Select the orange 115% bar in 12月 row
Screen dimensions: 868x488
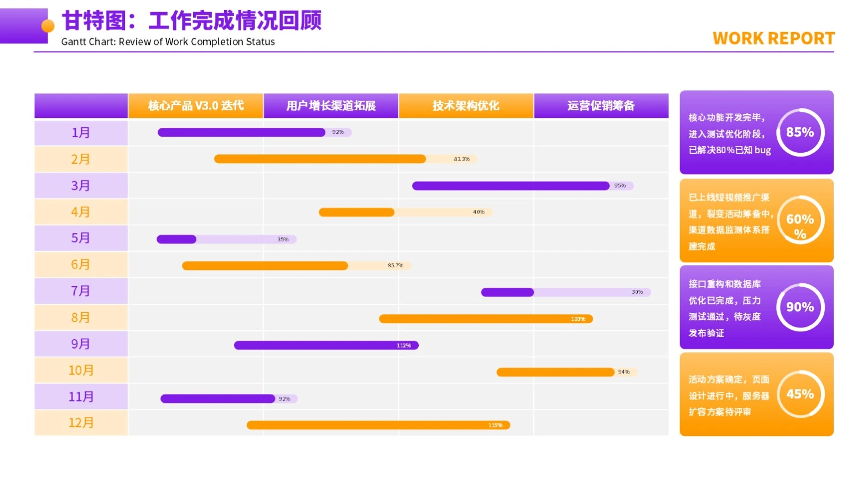pos(378,425)
